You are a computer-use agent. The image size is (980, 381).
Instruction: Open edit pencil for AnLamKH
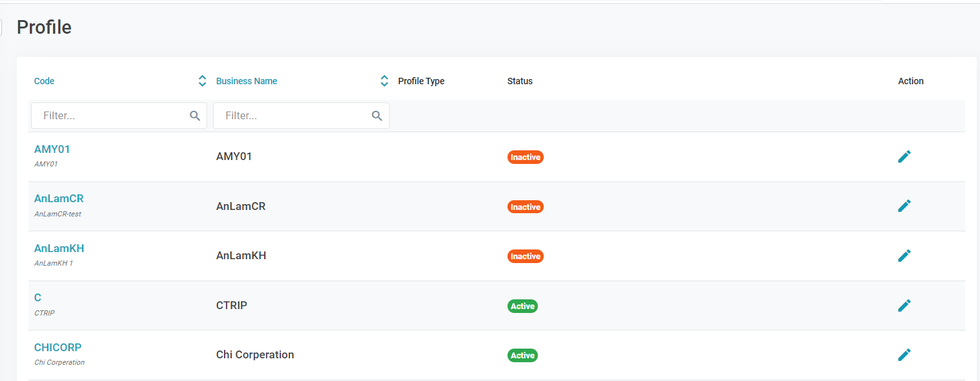coord(904,256)
